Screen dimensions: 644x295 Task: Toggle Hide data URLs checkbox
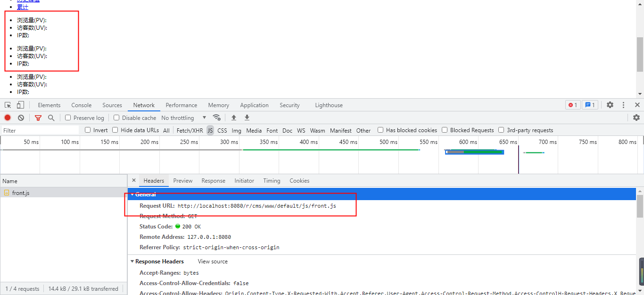115,130
